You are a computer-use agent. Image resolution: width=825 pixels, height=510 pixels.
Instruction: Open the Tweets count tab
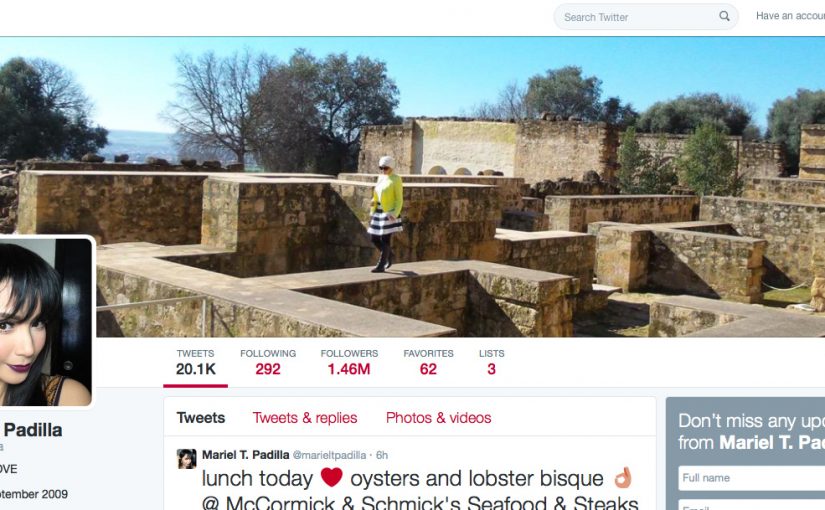[x=195, y=363]
